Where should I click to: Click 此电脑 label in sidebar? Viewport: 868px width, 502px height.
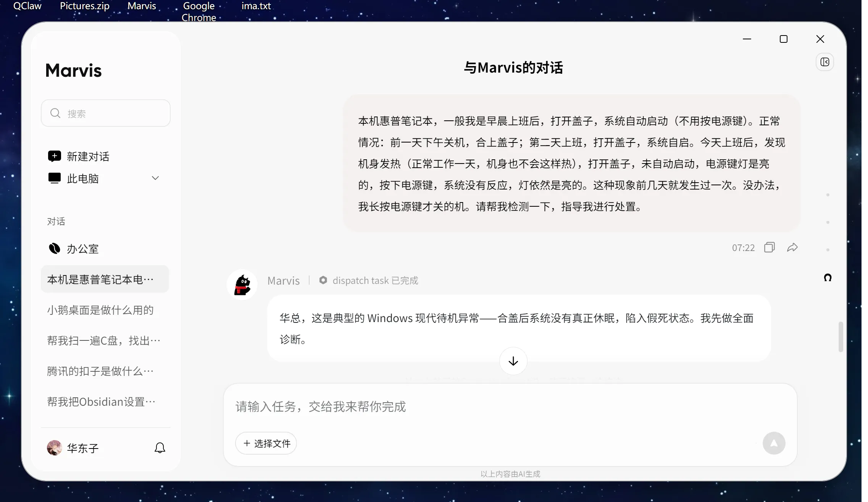click(83, 178)
